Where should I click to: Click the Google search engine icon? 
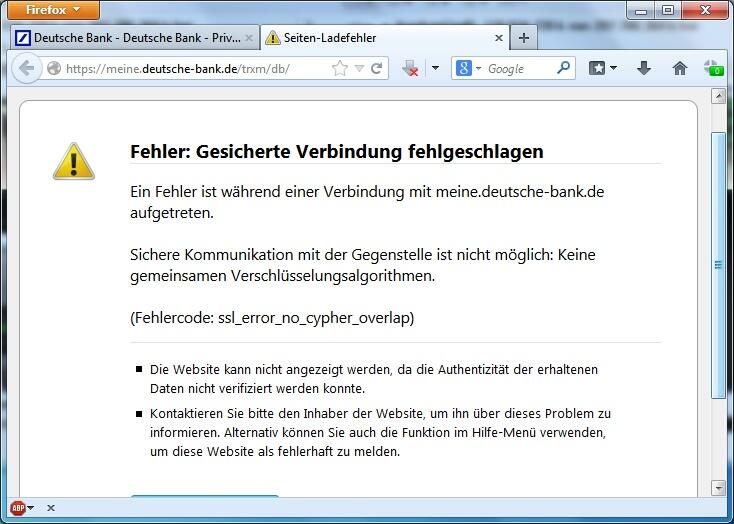coord(463,68)
